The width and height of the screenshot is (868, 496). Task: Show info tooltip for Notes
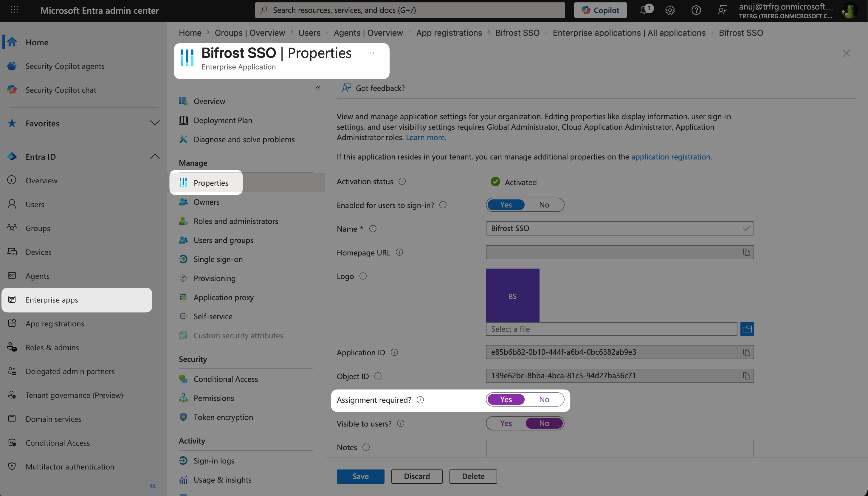point(366,447)
